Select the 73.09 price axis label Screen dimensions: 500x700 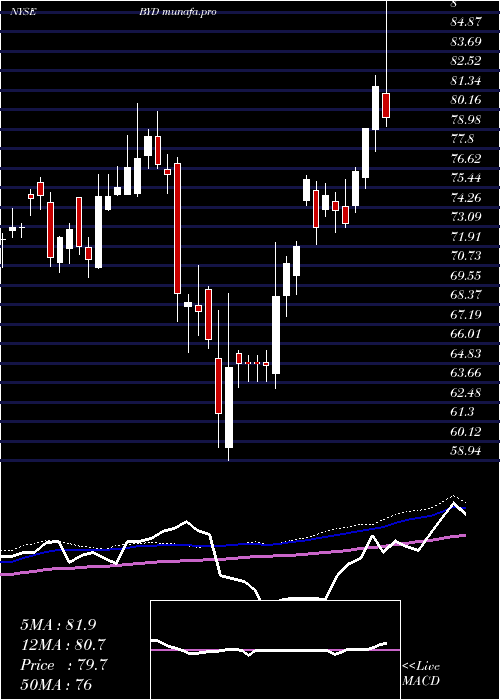point(466,217)
